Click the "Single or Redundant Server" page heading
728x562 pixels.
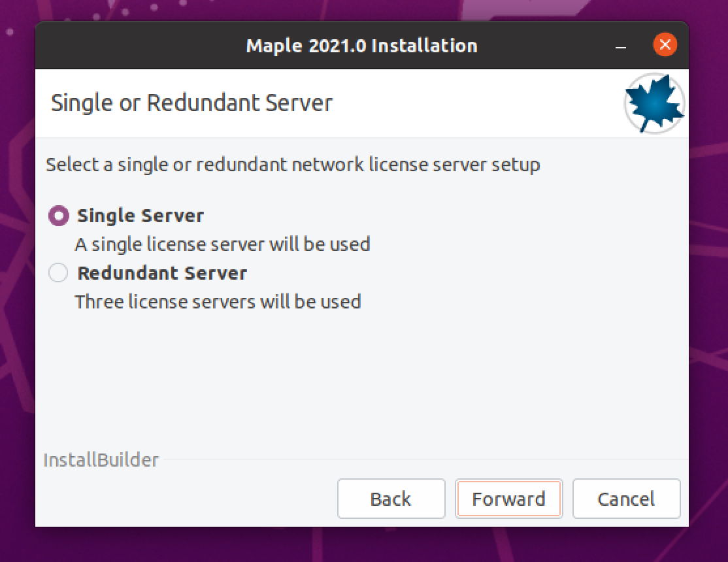pyautogui.click(x=191, y=103)
